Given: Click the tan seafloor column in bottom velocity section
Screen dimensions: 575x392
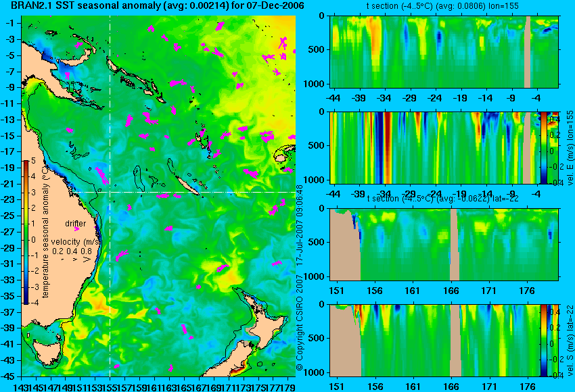Looking at the screenshot, I should click(x=455, y=340).
